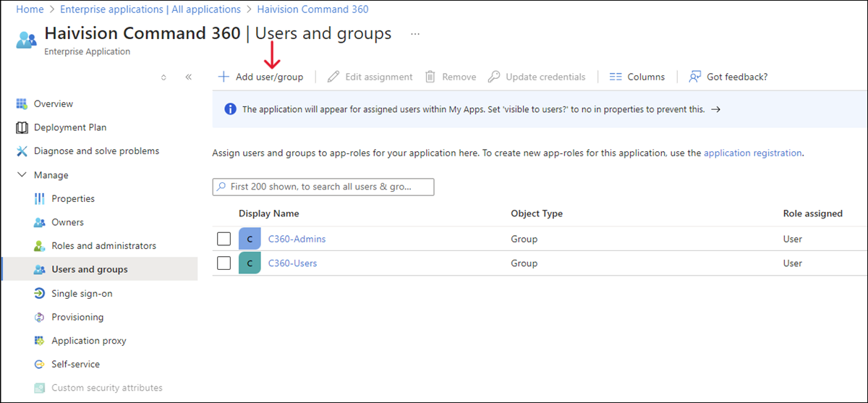Click the Single sign-on icon
Image resolution: width=868 pixels, height=403 pixels.
coord(39,294)
